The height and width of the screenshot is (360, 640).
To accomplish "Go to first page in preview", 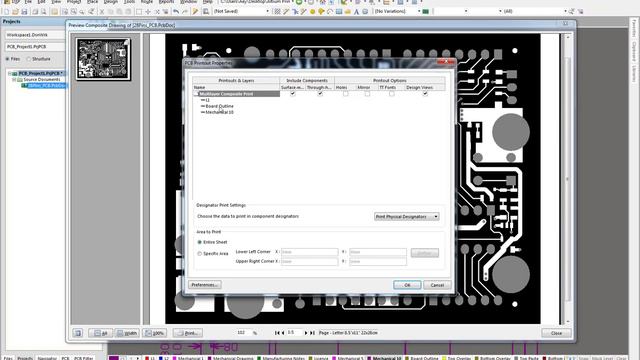I will tap(277, 333).
